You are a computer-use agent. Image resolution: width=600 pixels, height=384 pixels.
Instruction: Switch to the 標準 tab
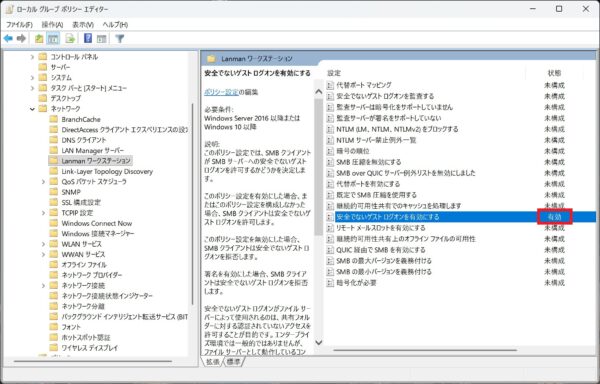(x=233, y=361)
